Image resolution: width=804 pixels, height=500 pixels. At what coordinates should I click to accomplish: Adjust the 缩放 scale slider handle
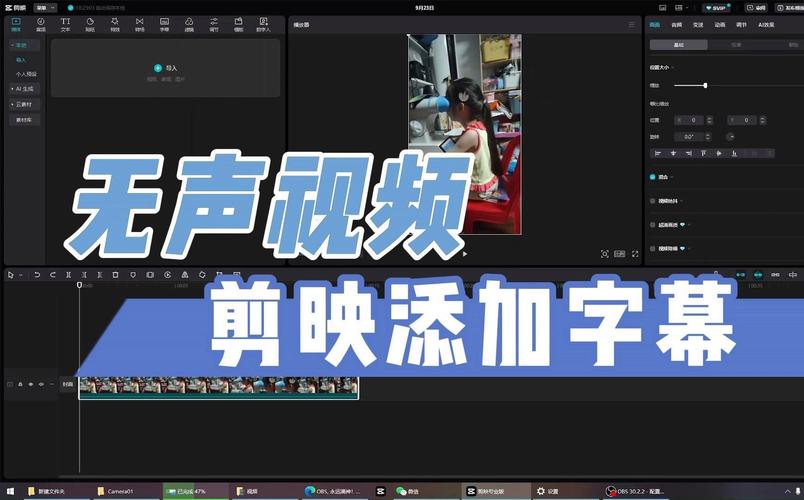coord(706,85)
